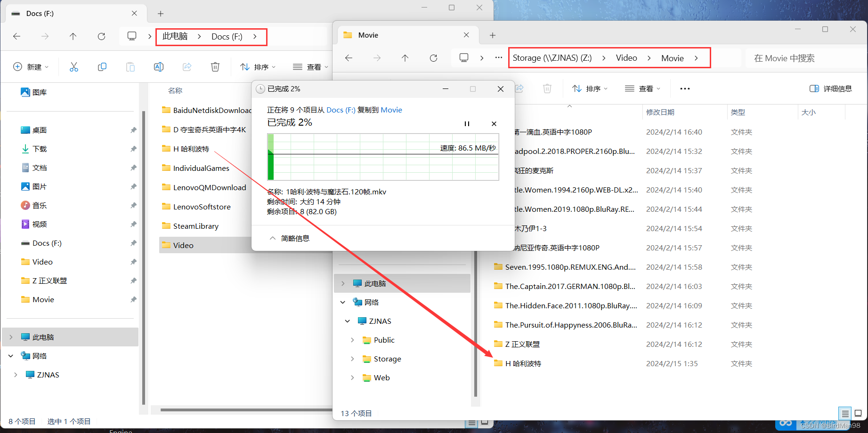Sort Movie list by 类型 column
The image size is (868, 433).
[738, 112]
